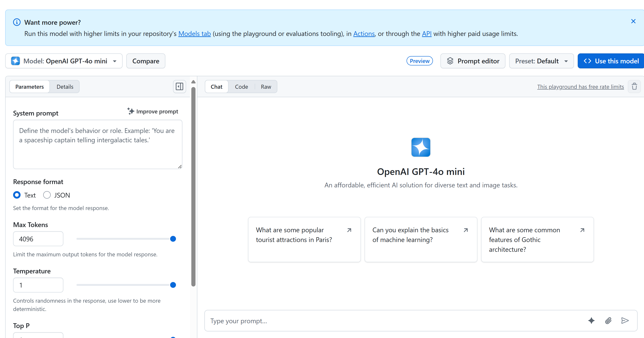Image resolution: width=644 pixels, height=338 pixels.
Task: Clear the chat with the trash icon
Action: tap(634, 86)
